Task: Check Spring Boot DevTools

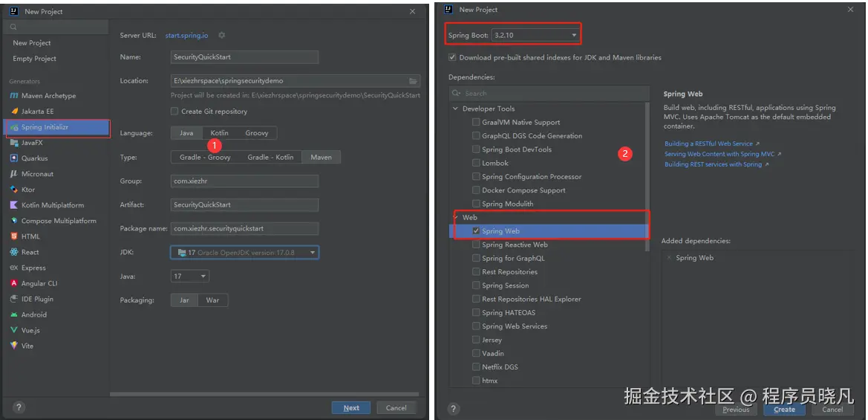Action: 476,149
